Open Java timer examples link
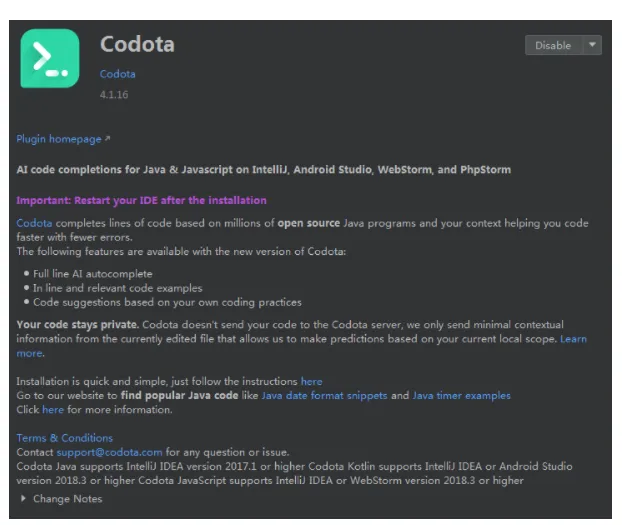 click(461, 396)
